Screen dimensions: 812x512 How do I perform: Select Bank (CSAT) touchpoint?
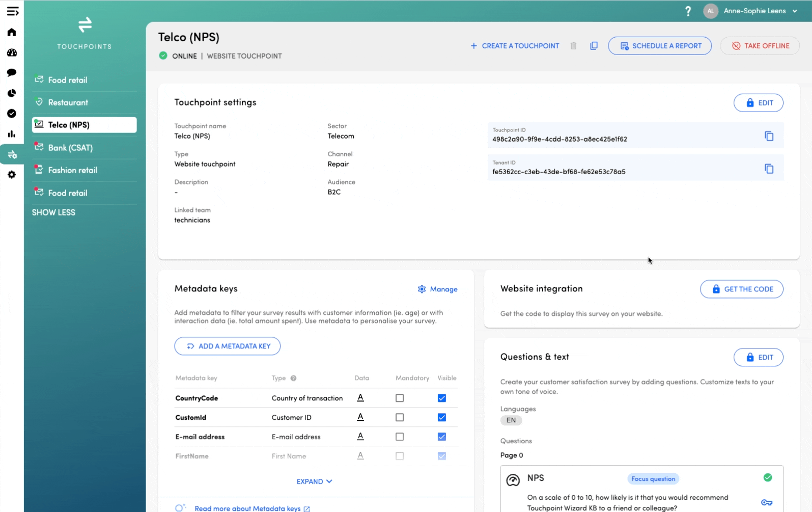(70, 148)
